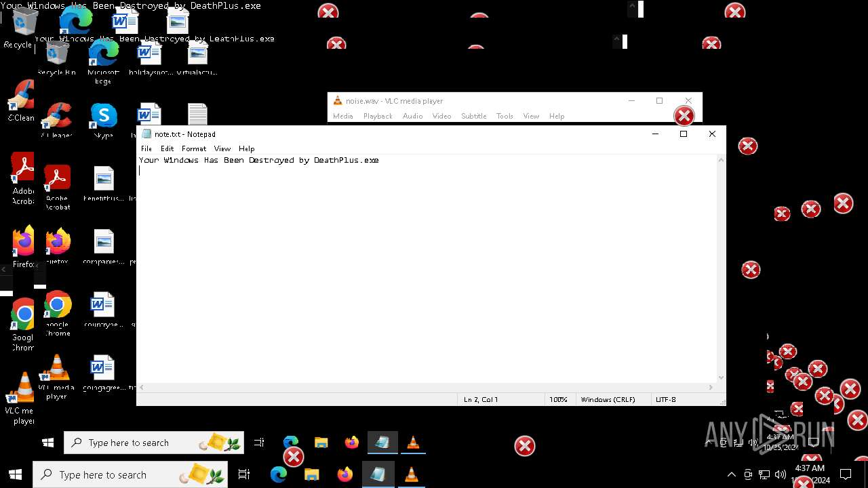868x488 pixels.
Task: Switch to VLC via the bottom taskbar
Action: tap(411, 474)
